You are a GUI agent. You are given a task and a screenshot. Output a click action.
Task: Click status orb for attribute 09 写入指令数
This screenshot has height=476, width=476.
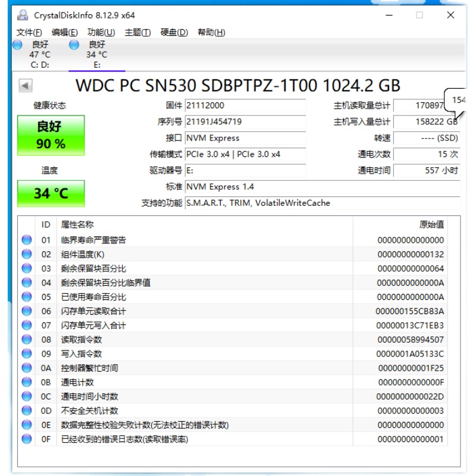click(27, 353)
